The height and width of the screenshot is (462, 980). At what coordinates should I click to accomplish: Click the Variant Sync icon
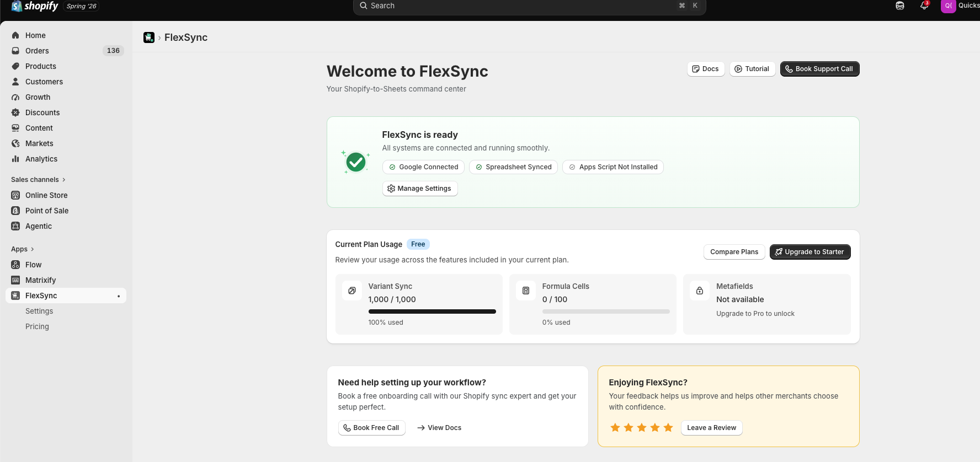click(x=352, y=291)
